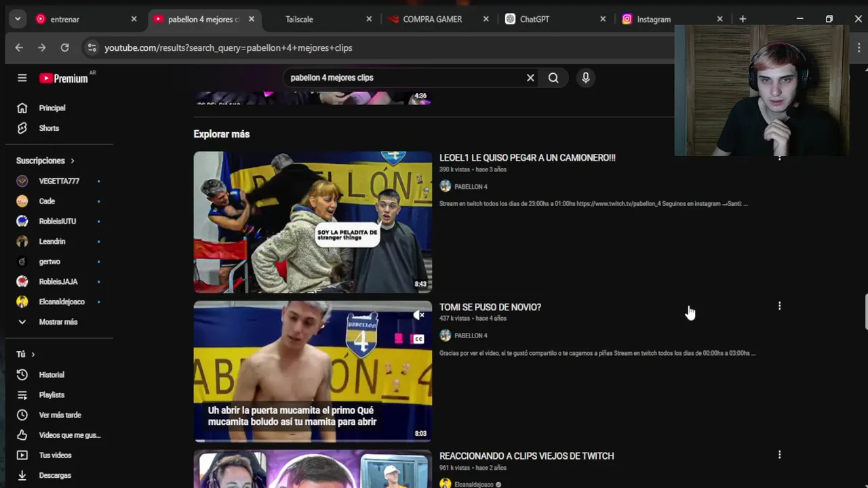Start voice search with microphone icon
Screen dimensions: 868x488
pyautogui.click(x=586, y=78)
